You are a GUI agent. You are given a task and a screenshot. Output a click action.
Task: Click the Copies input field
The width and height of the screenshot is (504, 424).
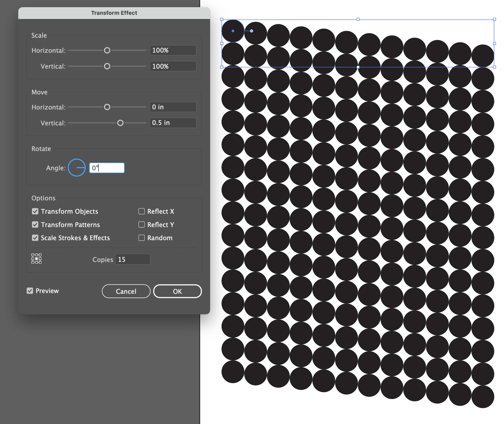point(133,259)
